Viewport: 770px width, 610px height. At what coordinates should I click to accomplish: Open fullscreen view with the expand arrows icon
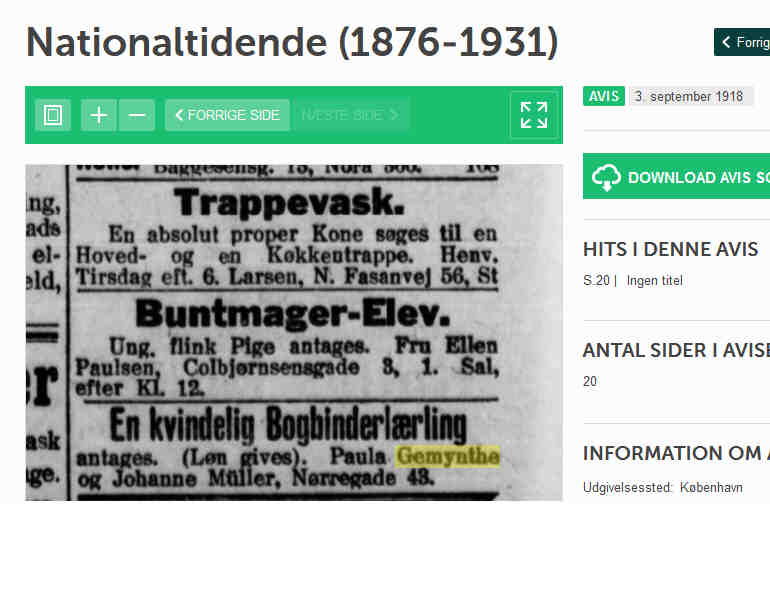(534, 115)
